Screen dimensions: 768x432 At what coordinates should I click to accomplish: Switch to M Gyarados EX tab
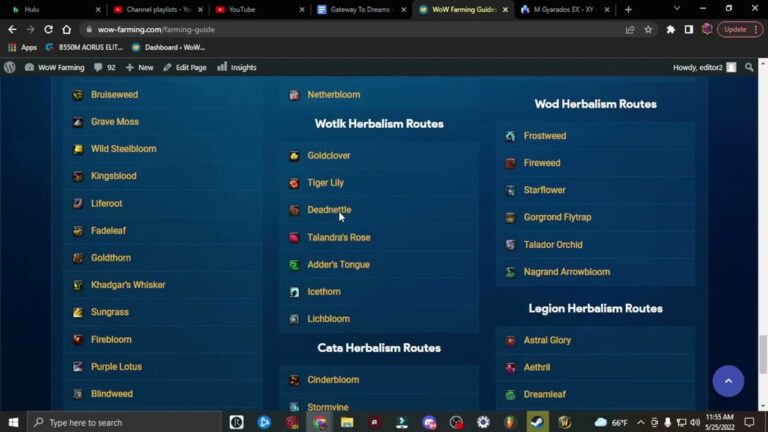click(x=565, y=9)
